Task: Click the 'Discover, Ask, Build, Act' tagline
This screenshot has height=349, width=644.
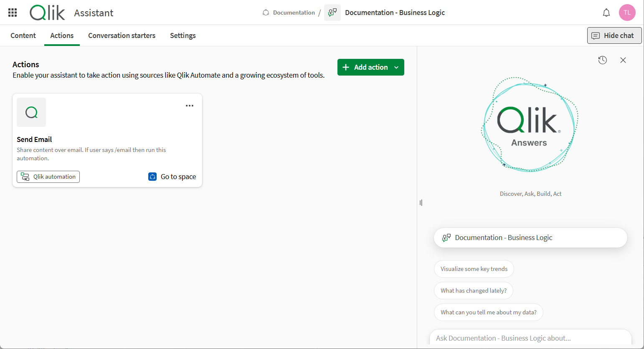Action: pos(530,194)
